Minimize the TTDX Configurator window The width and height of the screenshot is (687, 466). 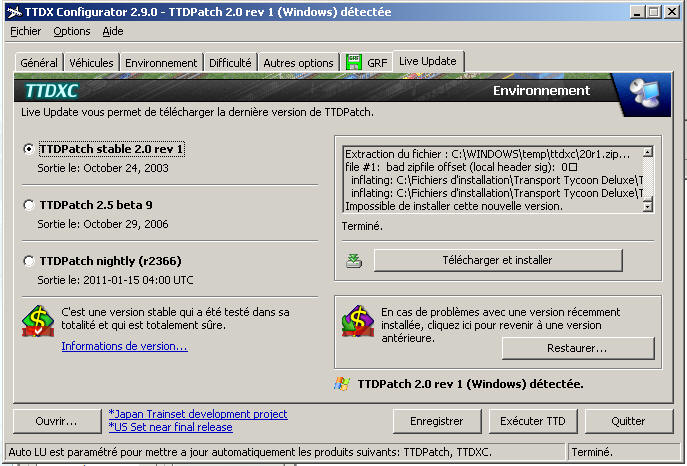click(637, 12)
